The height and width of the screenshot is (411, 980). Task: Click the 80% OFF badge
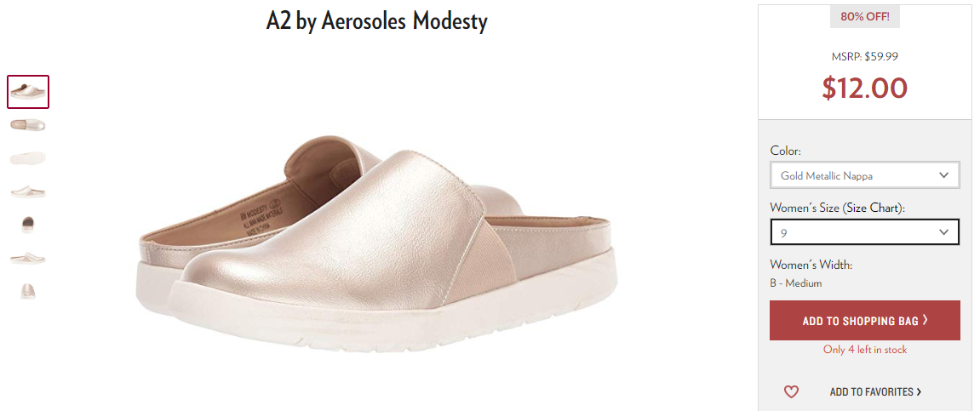coord(865,17)
